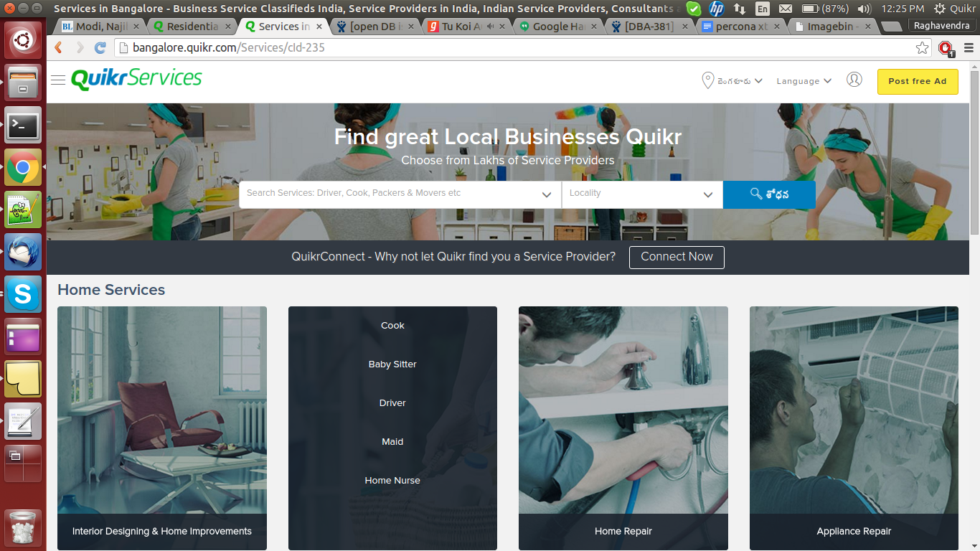The height and width of the screenshot is (551, 980).
Task: Click the location pin icon in header
Action: click(x=707, y=80)
